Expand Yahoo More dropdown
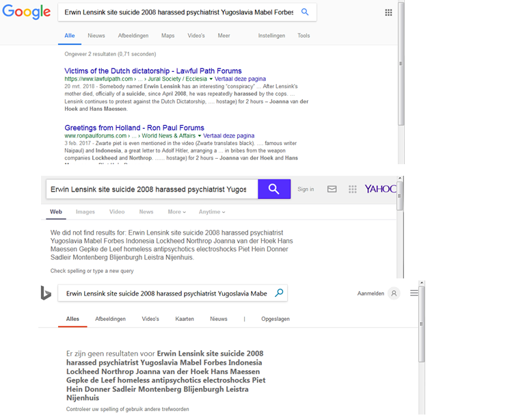Screen dimensions: 525x420 [x=177, y=211]
